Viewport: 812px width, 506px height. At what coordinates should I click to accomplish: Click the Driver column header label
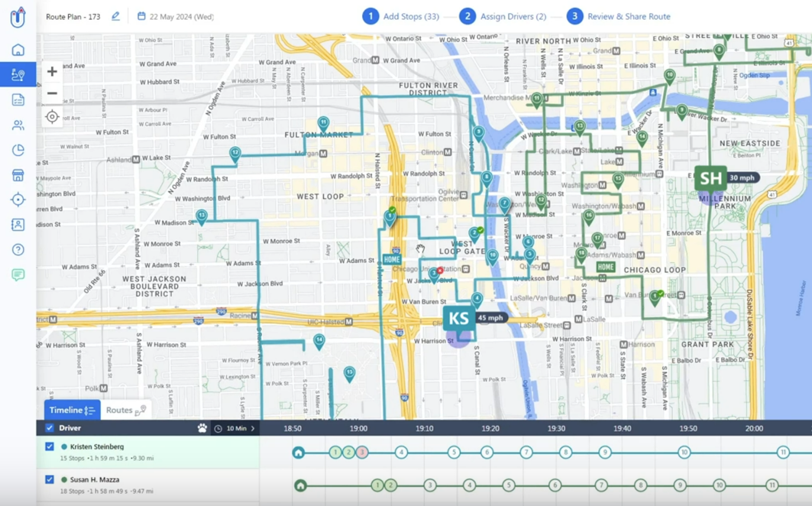70,428
